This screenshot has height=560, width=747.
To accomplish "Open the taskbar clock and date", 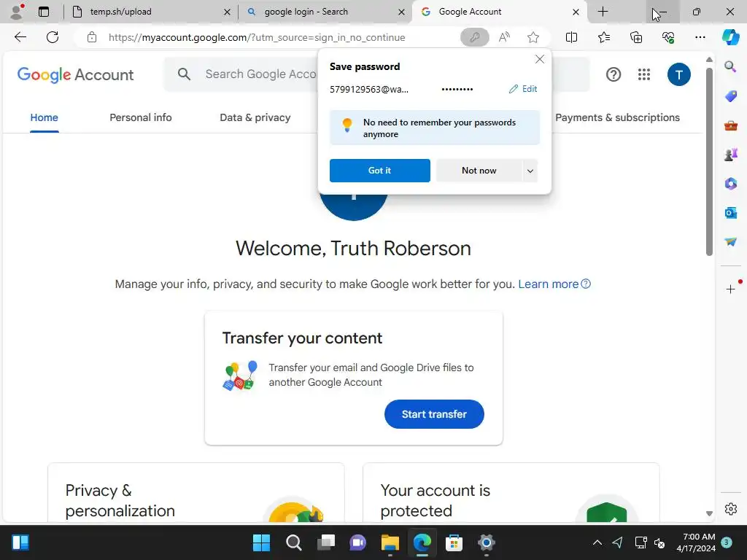I will [x=695, y=542].
